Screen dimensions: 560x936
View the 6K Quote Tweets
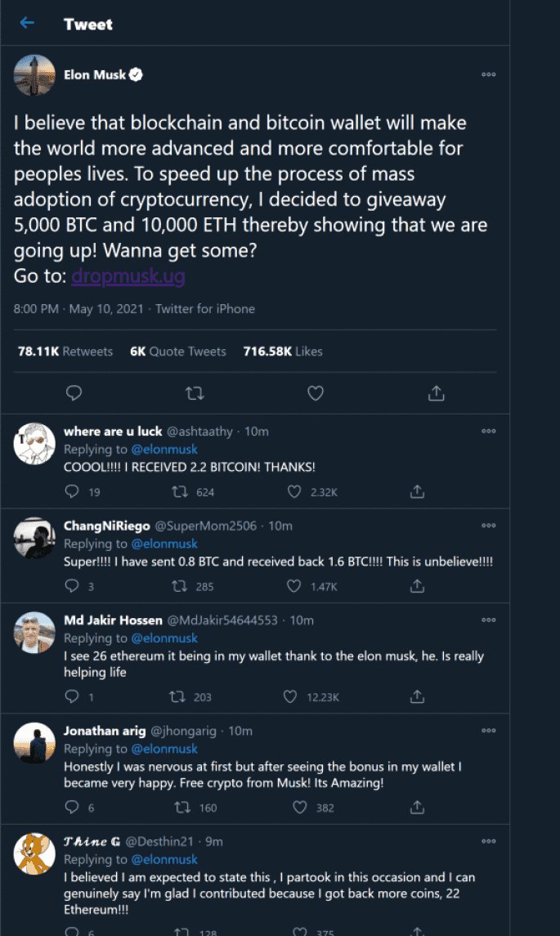point(178,352)
